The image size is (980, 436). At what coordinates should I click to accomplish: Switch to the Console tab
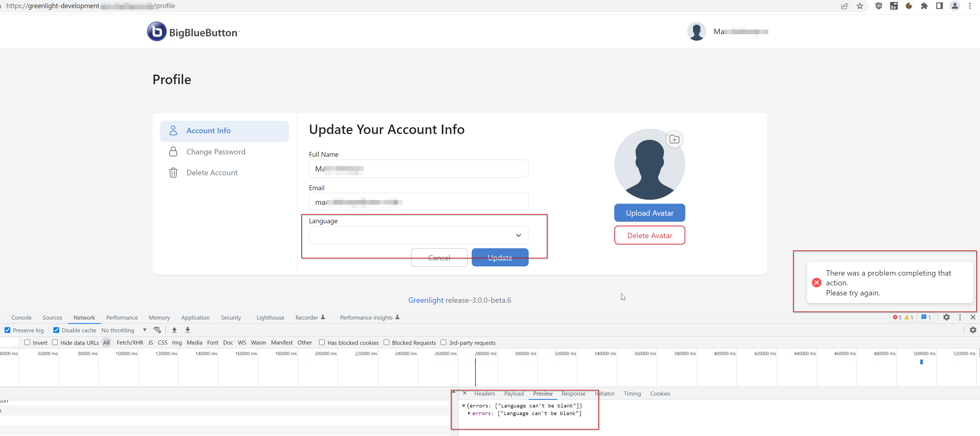pos(21,318)
